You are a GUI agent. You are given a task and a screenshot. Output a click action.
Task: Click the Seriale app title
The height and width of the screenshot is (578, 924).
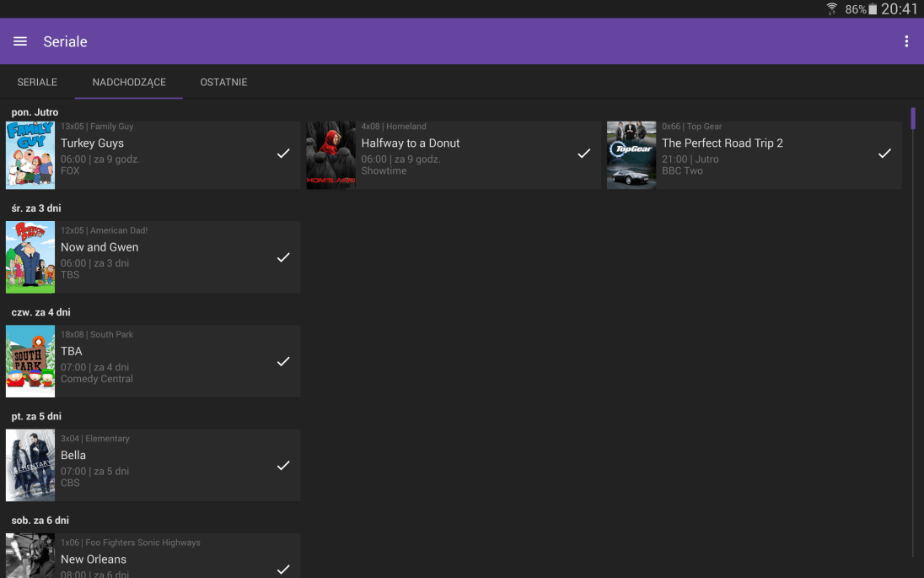point(65,41)
